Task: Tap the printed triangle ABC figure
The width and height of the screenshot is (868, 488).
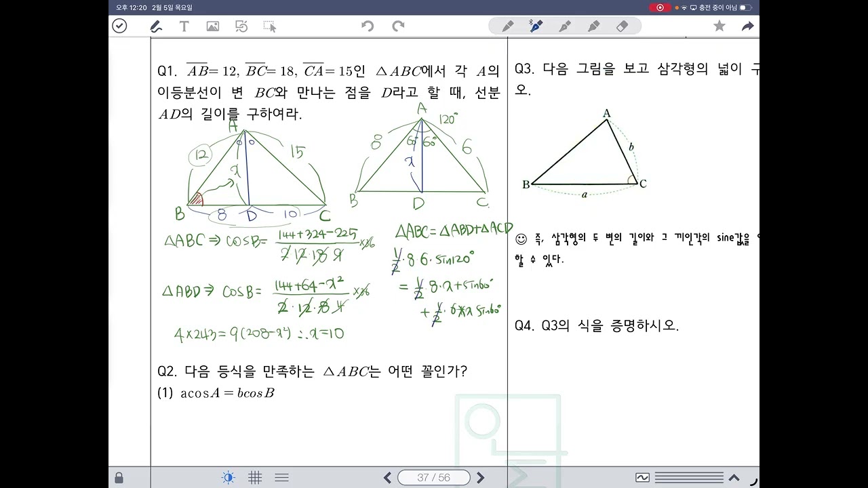Action: (x=585, y=153)
